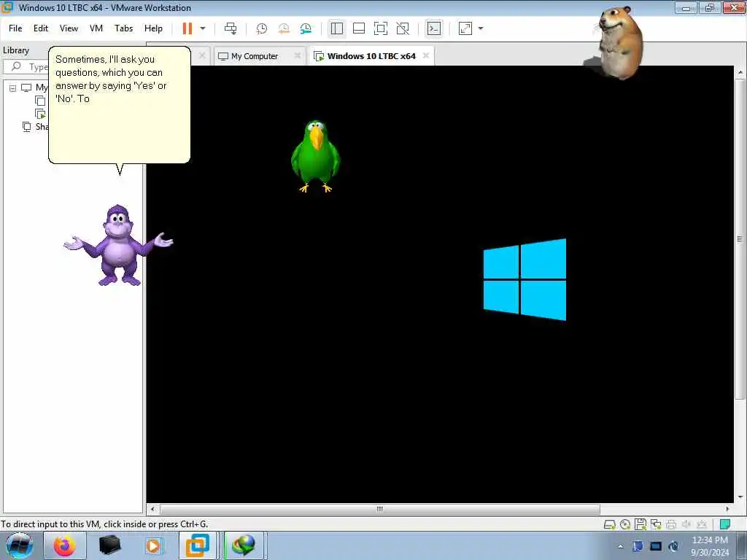Click the green message log icon
Image resolution: width=747 pixels, height=560 pixels.
coord(725,525)
